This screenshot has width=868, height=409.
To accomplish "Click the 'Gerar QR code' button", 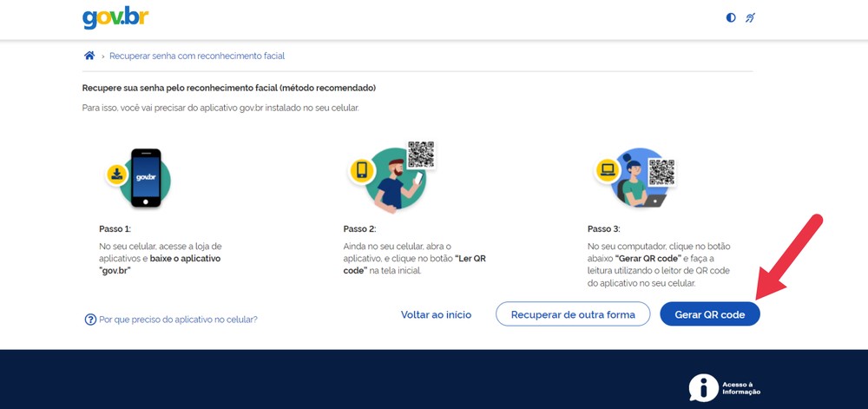I will (x=710, y=314).
